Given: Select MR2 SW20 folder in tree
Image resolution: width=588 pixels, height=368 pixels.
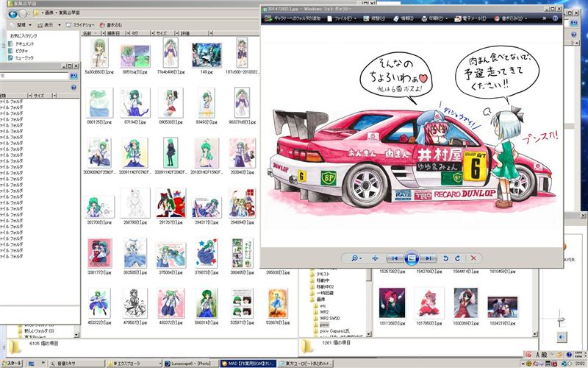Looking at the screenshot, I should coord(326,318).
